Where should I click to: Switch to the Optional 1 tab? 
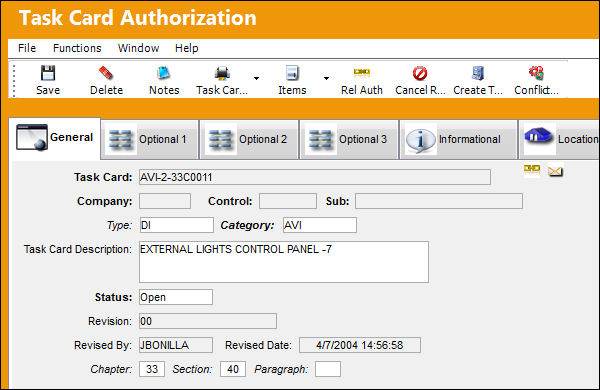pyautogui.click(x=150, y=139)
